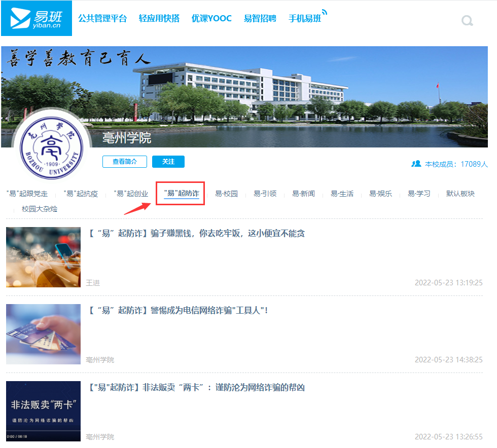This screenshot has height=448, width=497.
Task: Open article 警惕成为电信网络诈骗"工具人"
Action: [177, 310]
